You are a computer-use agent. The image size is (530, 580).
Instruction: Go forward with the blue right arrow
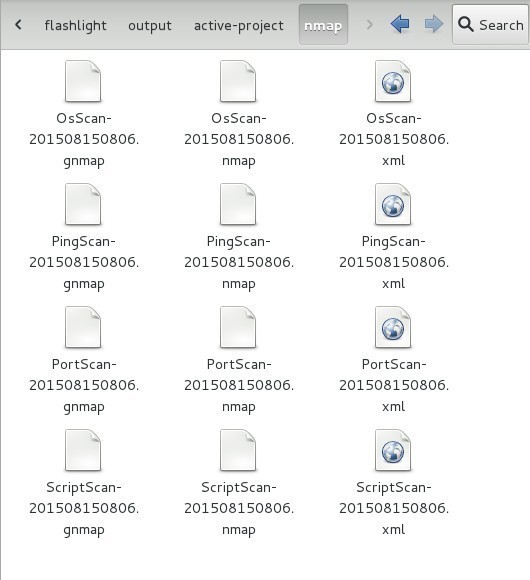click(433, 24)
